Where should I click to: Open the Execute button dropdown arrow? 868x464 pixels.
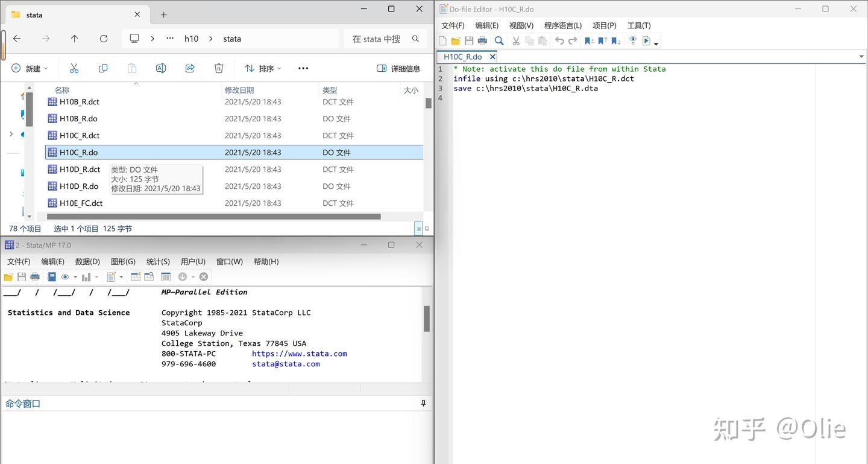click(656, 42)
